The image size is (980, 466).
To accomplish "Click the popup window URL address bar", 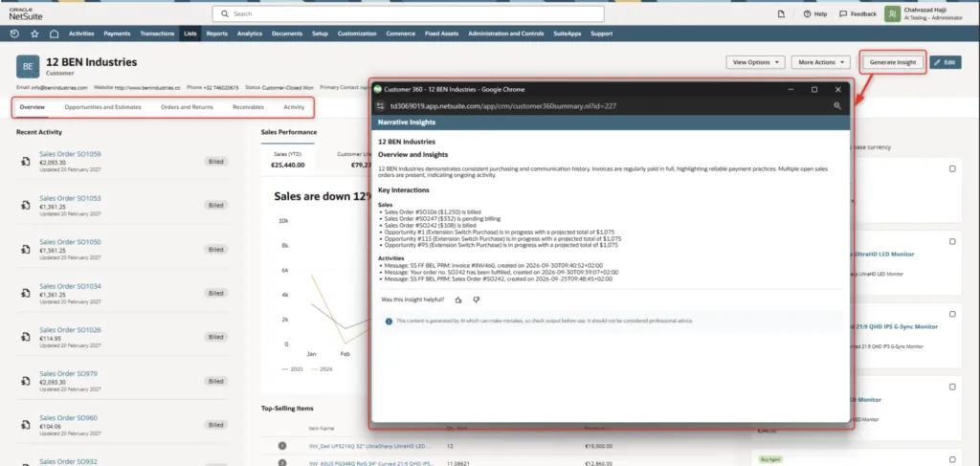I will [503, 106].
